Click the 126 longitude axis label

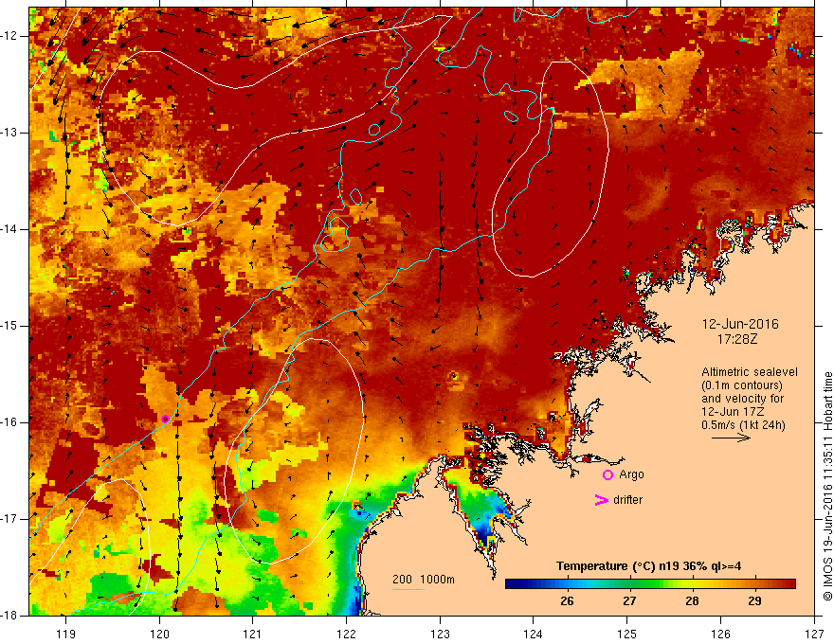720,634
